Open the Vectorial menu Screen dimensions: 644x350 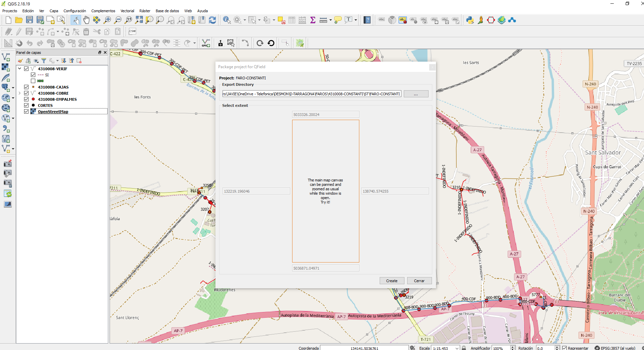(128, 11)
